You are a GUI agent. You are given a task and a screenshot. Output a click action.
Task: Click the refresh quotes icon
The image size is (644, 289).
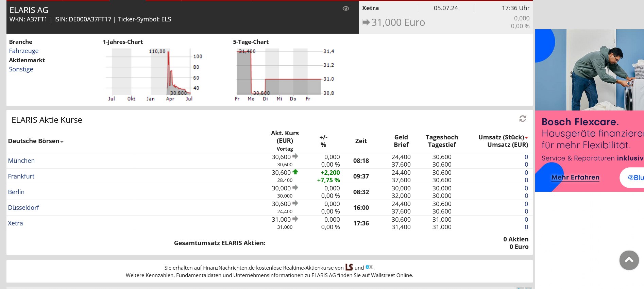coord(523,119)
